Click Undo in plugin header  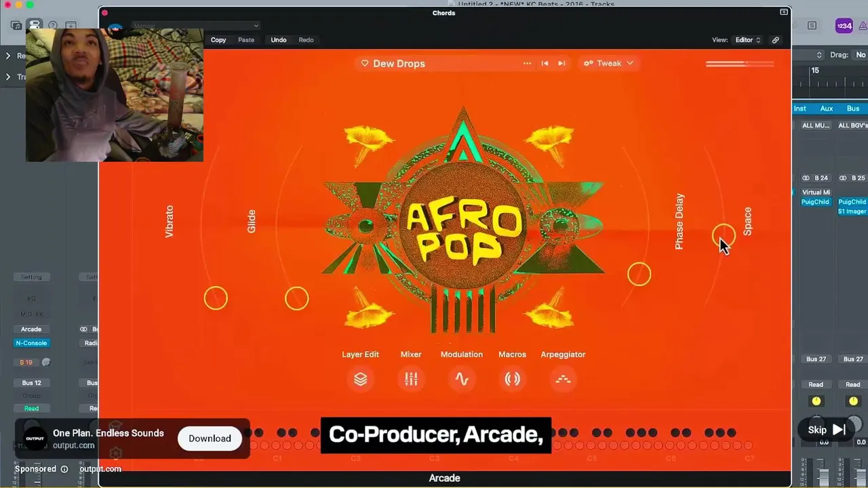279,40
